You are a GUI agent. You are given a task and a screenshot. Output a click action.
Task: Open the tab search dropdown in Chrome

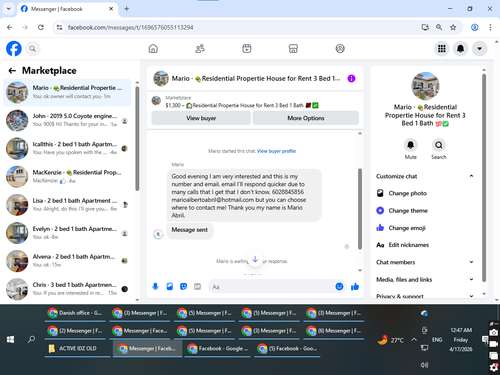pyautogui.click(x=9, y=9)
